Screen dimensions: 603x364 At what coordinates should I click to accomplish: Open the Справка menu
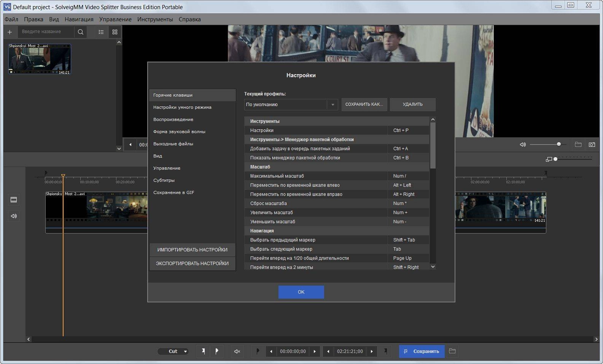pyautogui.click(x=189, y=19)
